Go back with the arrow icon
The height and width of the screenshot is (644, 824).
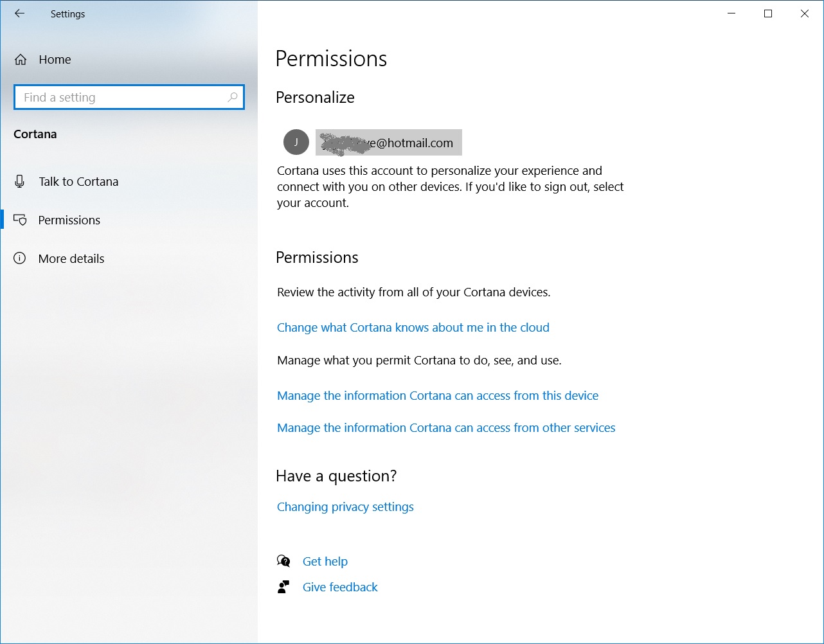tap(20, 13)
